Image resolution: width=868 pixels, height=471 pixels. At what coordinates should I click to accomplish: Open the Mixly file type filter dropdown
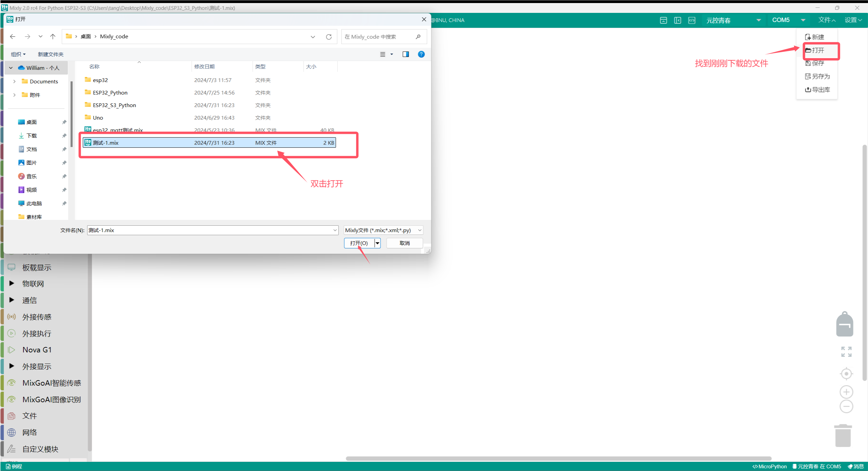pyautogui.click(x=383, y=230)
